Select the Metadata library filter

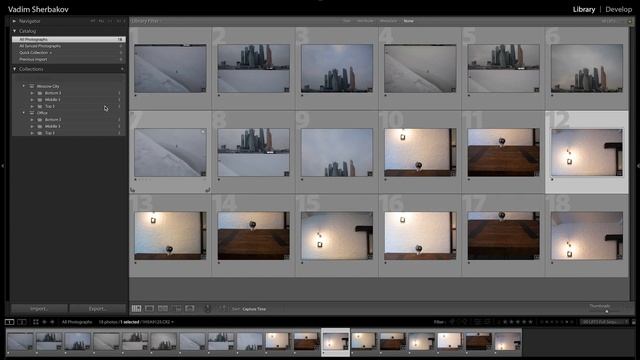[388, 21]
